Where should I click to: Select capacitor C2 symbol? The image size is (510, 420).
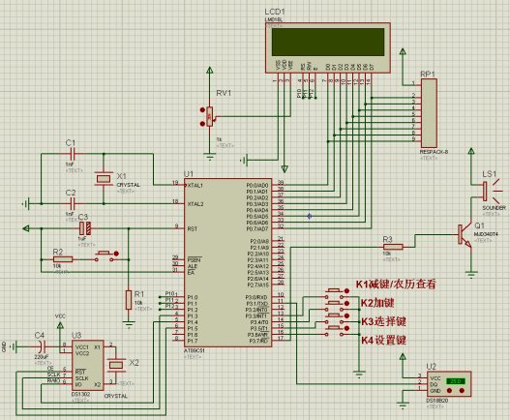[x=73, y=204]
